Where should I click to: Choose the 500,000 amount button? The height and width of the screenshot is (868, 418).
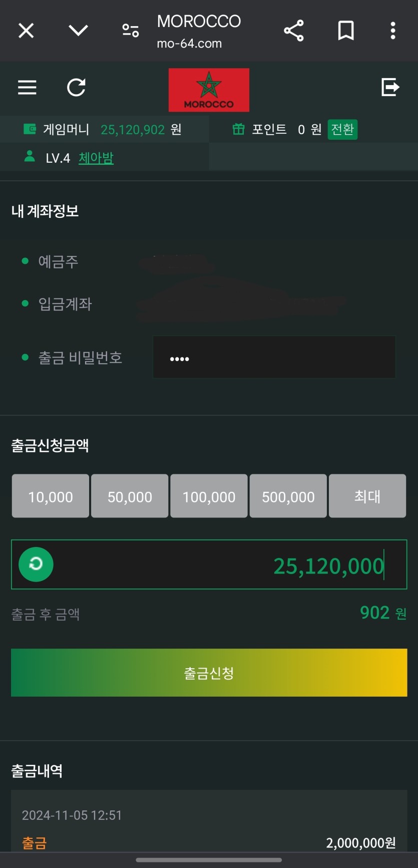point(288,496)
